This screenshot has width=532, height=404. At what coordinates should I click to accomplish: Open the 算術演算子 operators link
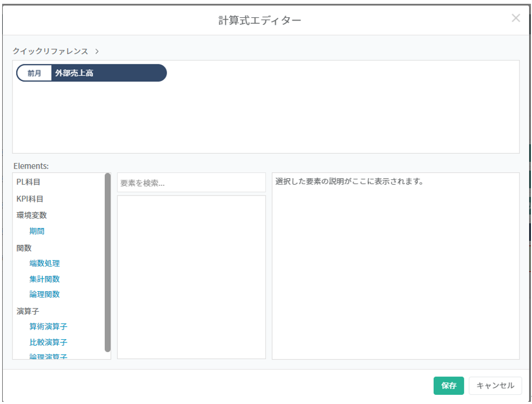(49, 327)
